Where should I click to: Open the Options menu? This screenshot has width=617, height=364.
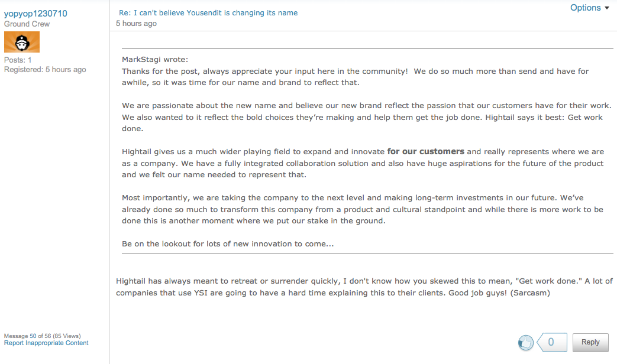coord(586,8)
